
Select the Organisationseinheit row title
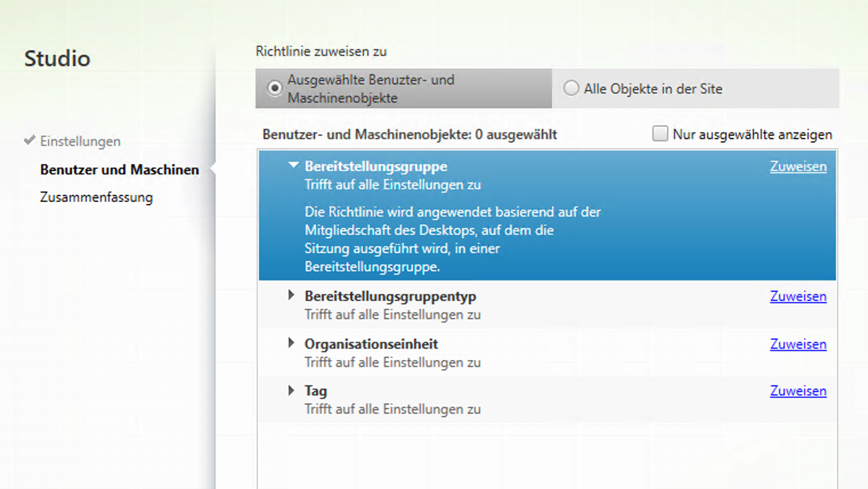click(x=371, y=344)
